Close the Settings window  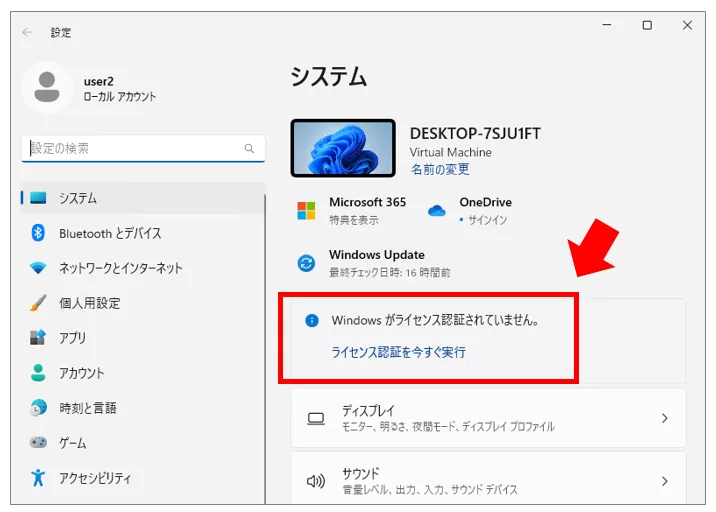[687, 25]
